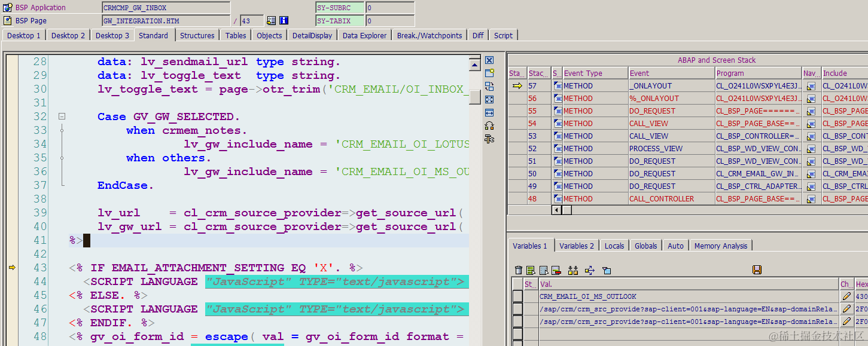The width and height of the screenshot is (868, 346).
Task: Select the empty fourth variable row selector
Action: click(x=517, y=334)
